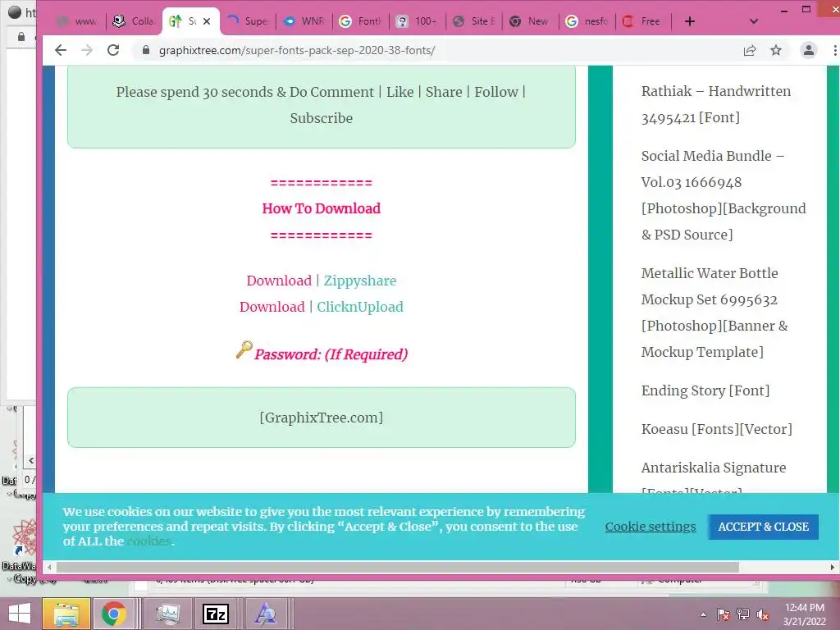Open the A font app taskbar icon

point(265,614)
